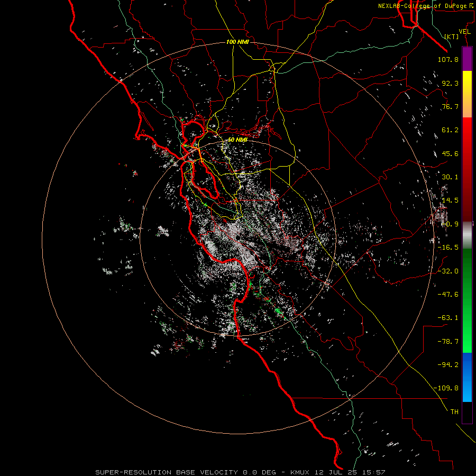Click the 100 NMI range ring label

click(x=237, y=42)
